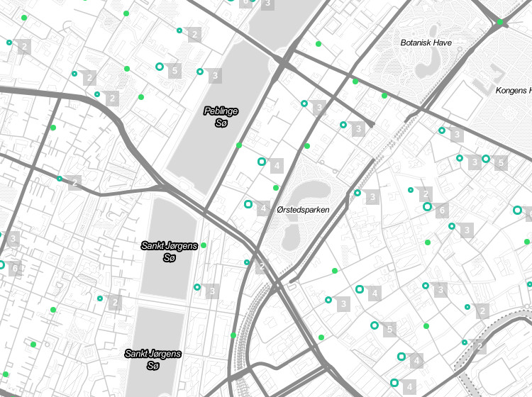This screenshot has width=532, height=397.
Task: Click green dot on top-right road junction
Action: (500, 23)
